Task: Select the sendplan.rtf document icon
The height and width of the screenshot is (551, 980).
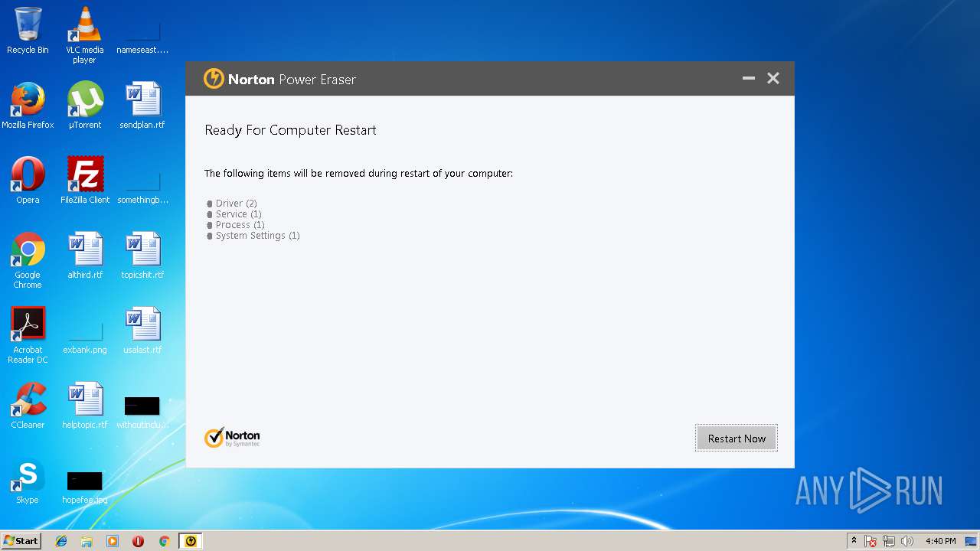Action: (142, 106)
